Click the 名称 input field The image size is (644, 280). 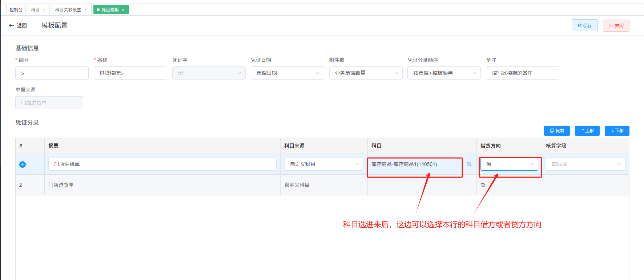[x=130, y=73]
